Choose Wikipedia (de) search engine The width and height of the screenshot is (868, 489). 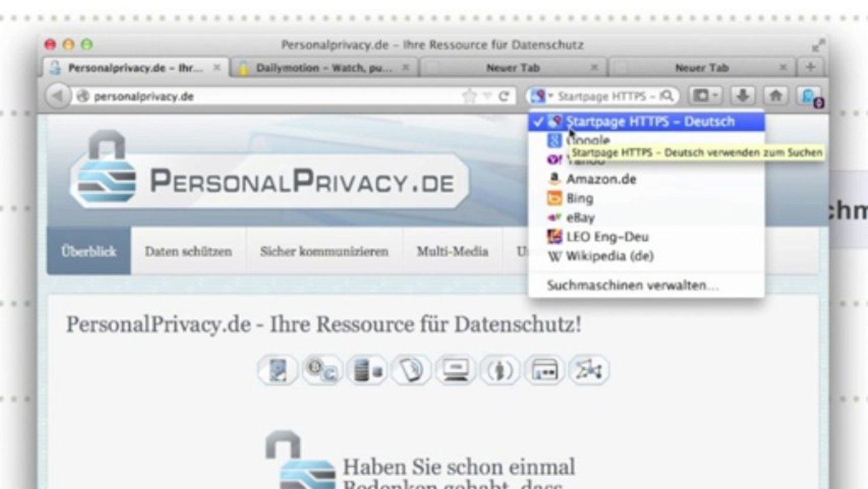647,255
